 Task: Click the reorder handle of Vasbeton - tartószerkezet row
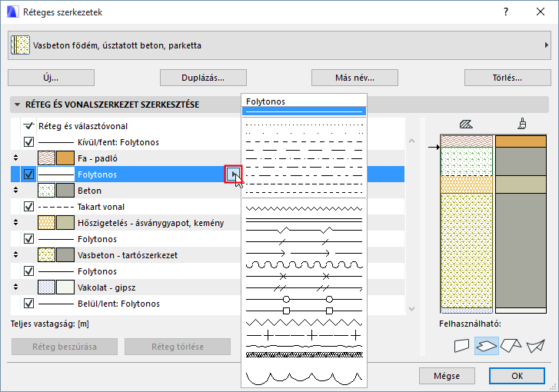(x=15, y=254)
